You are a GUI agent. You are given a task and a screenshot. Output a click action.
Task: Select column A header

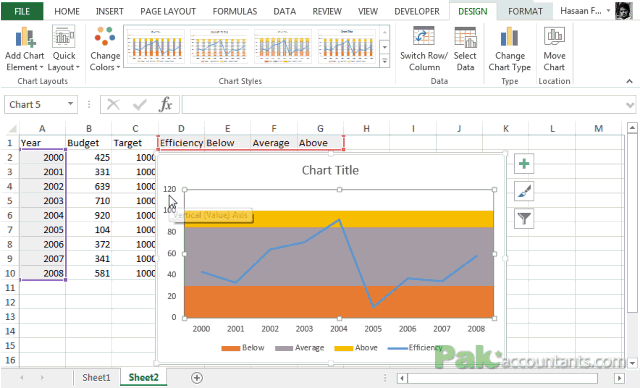[42, 129]
